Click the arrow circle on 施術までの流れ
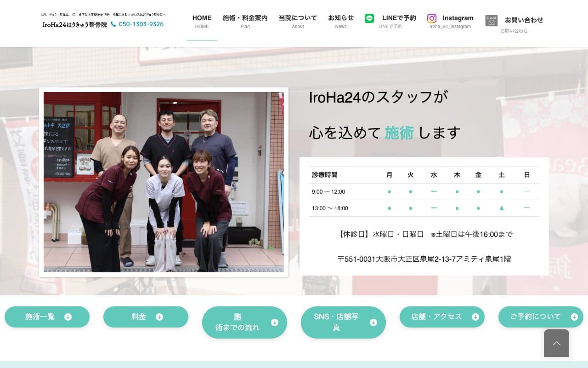This screenshot has height=368, width=588. 275,322
